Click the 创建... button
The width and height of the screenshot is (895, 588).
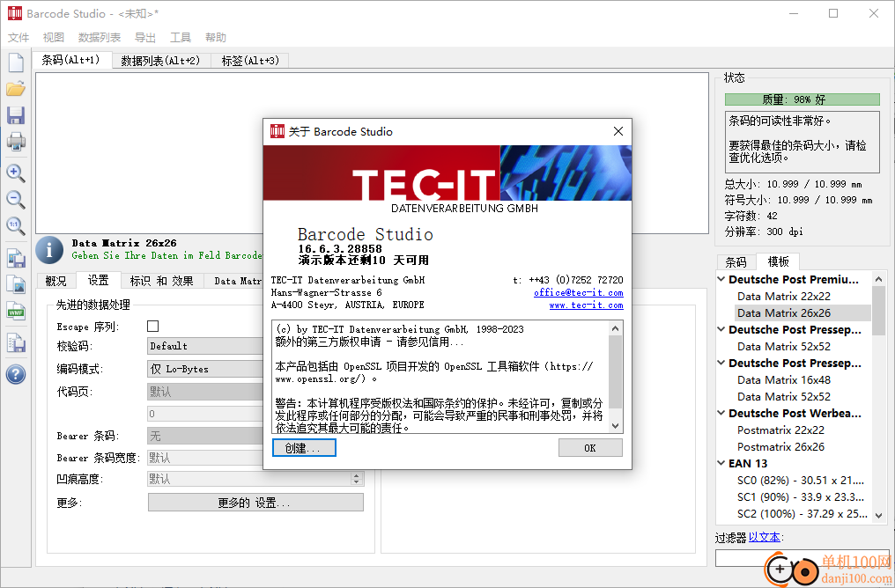(x=304, y=448)
